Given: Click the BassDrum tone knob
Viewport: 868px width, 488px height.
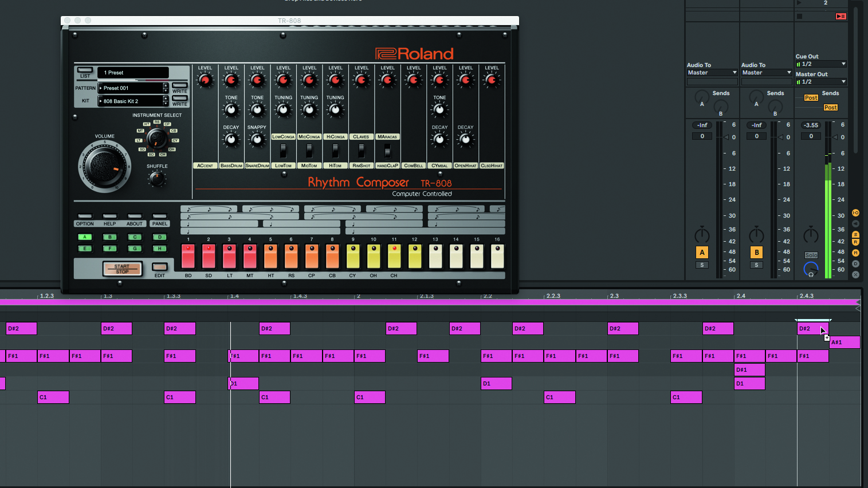Looking at the screenshot, I should 231,109.
